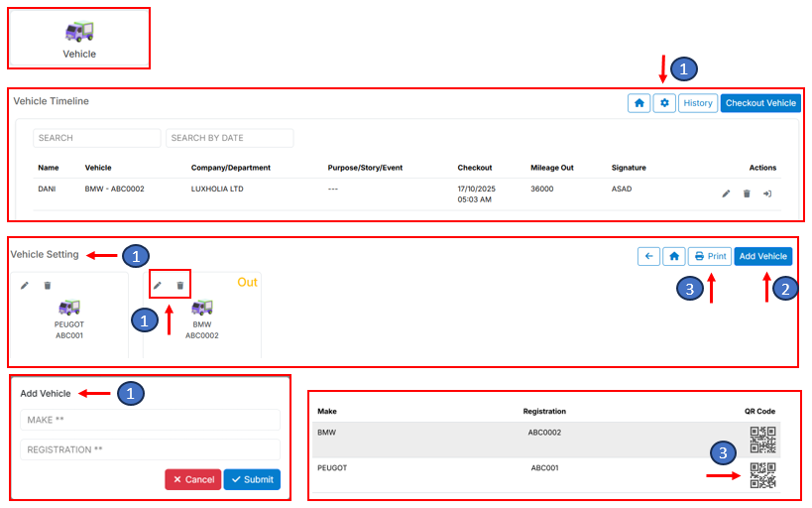
Task: Delete DANI's timeline entry with trash icon
Action: pyautogui.click(x=747, y=193)
